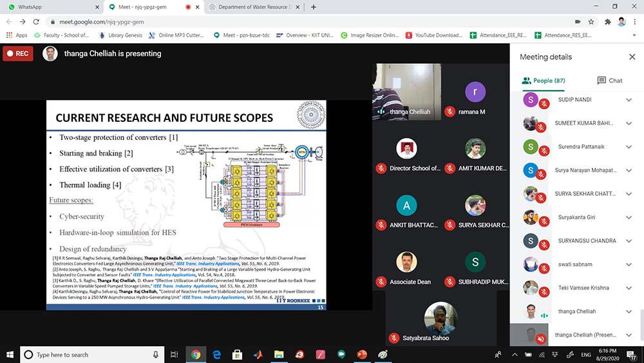The width and height of the screenshot is (644, 363).
Task: Open the People (87) tab
Action: point(544,81)
